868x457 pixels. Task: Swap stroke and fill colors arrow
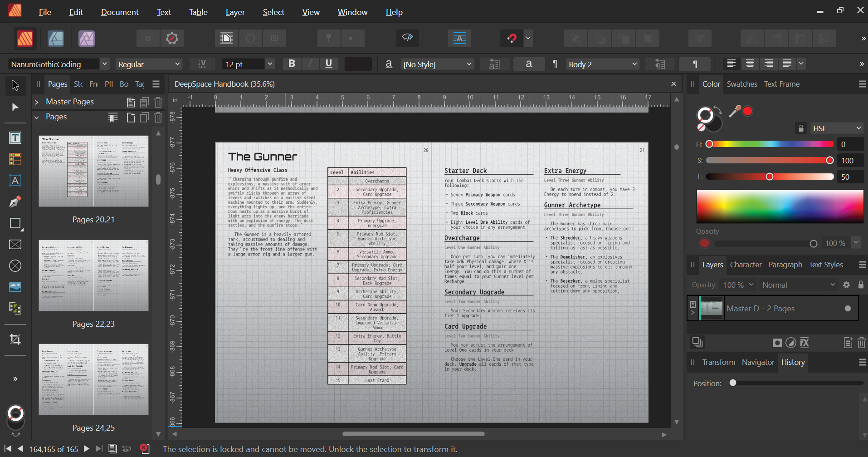point(718,109)
